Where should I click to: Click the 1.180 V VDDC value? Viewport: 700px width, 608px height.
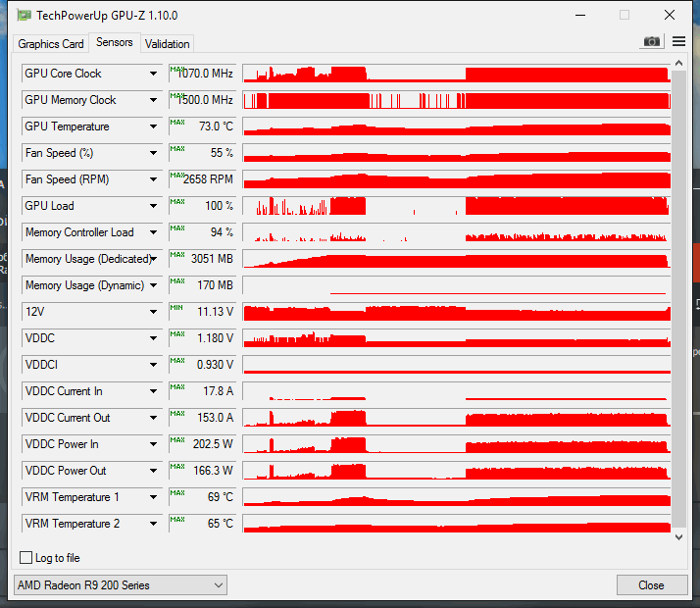click(x=203, y=338)
